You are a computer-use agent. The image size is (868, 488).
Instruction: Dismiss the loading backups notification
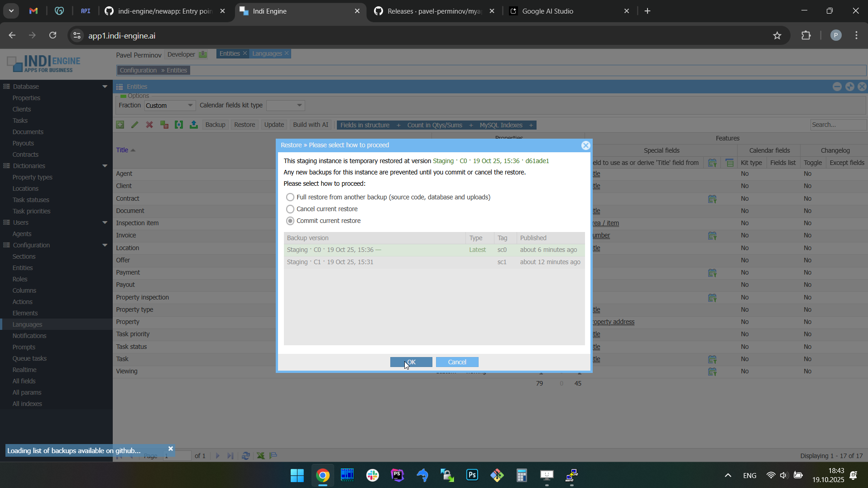[x=171, y=449]
